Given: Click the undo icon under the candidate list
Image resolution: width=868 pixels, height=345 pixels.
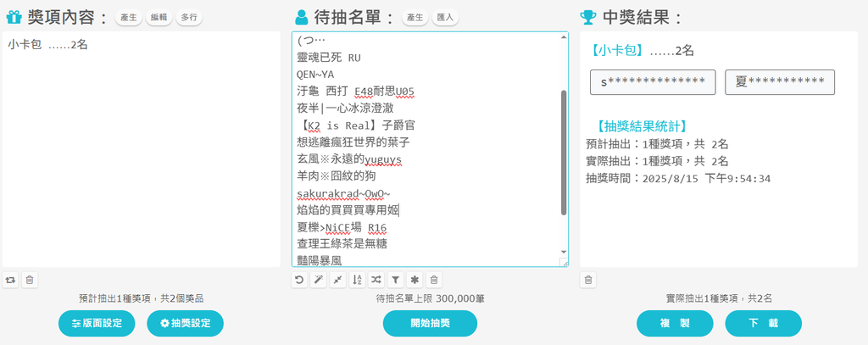Looking at the screenshot, I should (x=299, y=279).
